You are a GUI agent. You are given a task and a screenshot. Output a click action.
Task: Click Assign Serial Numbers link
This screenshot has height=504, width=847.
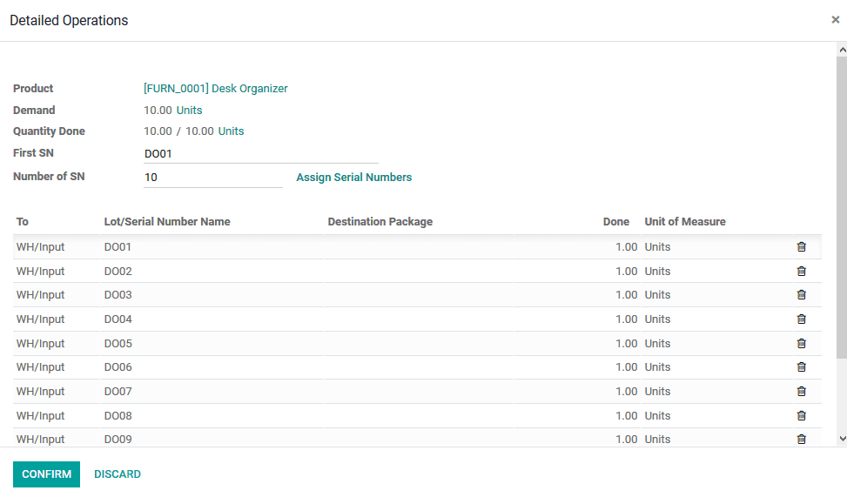coord(353,178)
